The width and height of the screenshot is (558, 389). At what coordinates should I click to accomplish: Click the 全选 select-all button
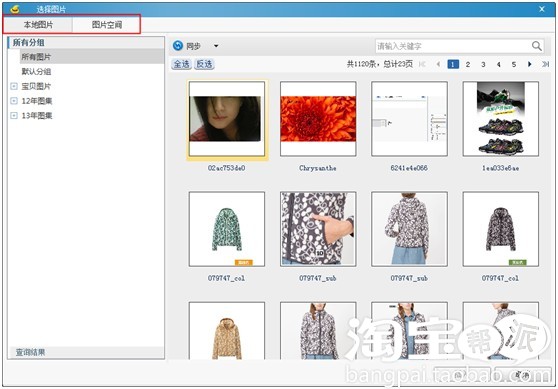tap(181, 64)
